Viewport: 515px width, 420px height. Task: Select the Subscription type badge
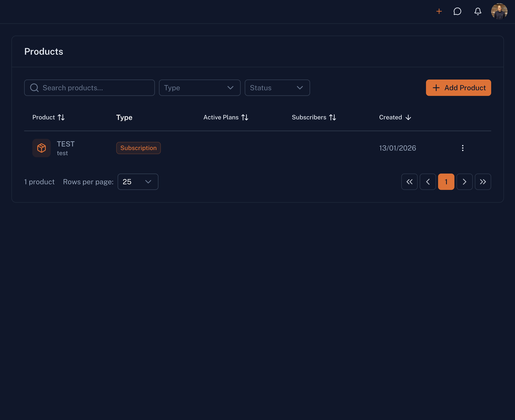click(138, 148)
